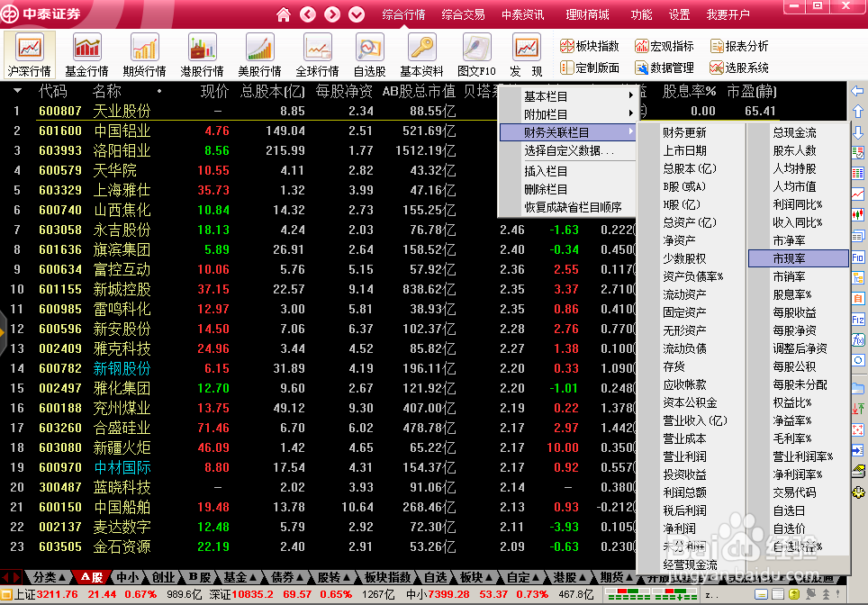This screenshot has height=605, width=868.
Task: Open the 美股行情 toolbar icon
Action: pyautogui.click(x=259, y=55)
